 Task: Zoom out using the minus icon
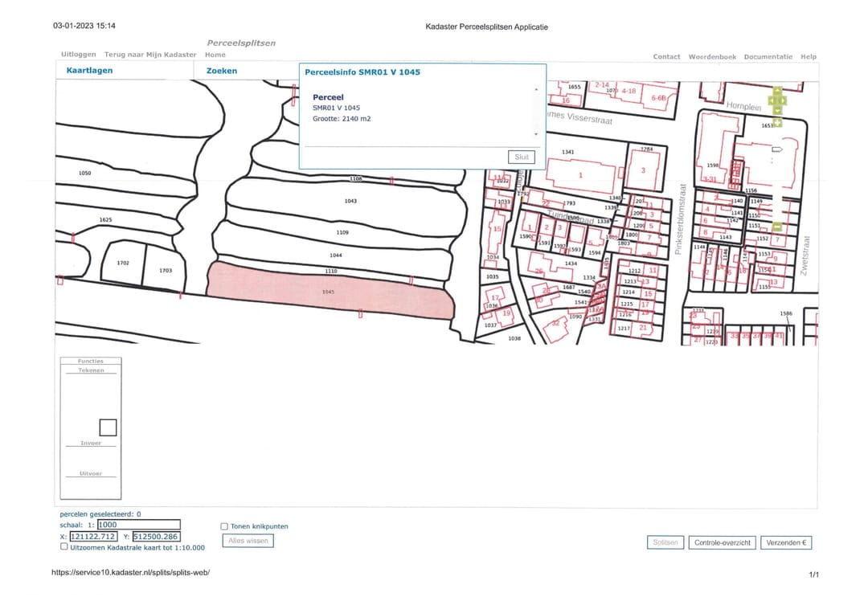coord(777,227)
